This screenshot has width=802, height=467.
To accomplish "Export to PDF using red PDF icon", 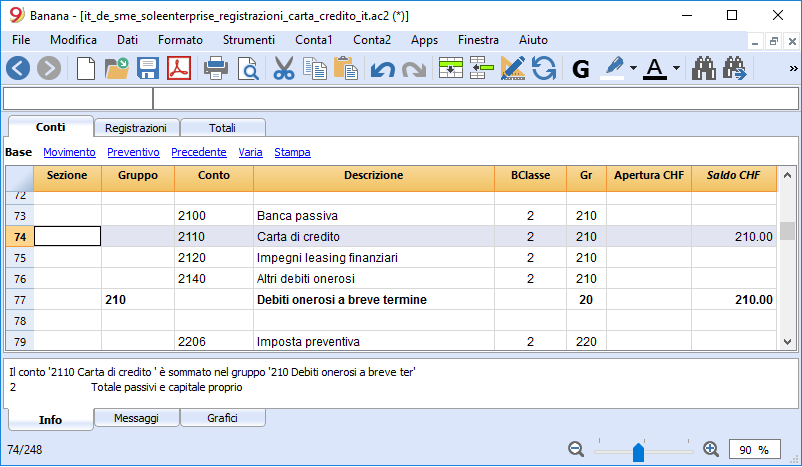I will pos(178,68).
